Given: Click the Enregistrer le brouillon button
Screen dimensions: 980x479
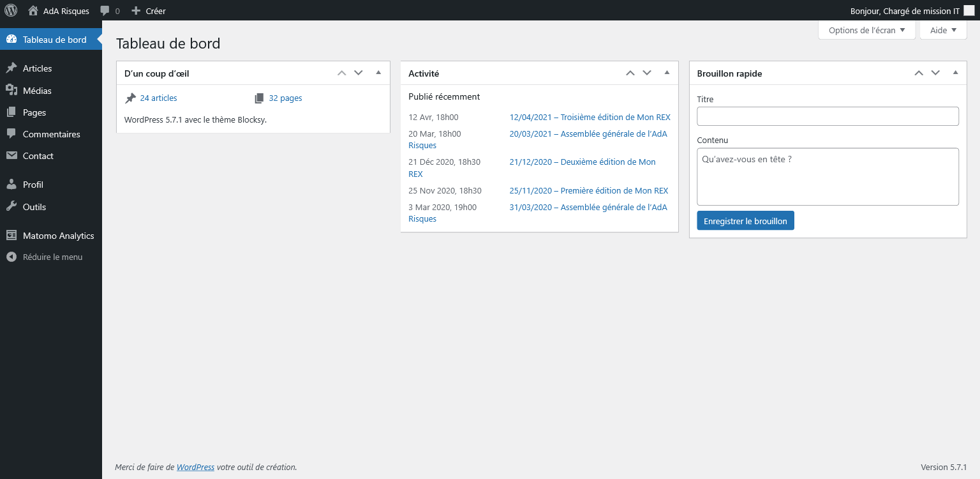Looking at the screenshot, I should 745,221.
